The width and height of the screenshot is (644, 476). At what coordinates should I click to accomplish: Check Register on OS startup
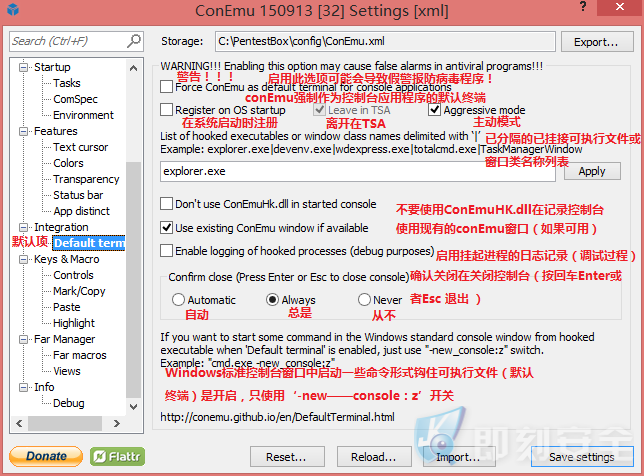click(x=166, y=110)
